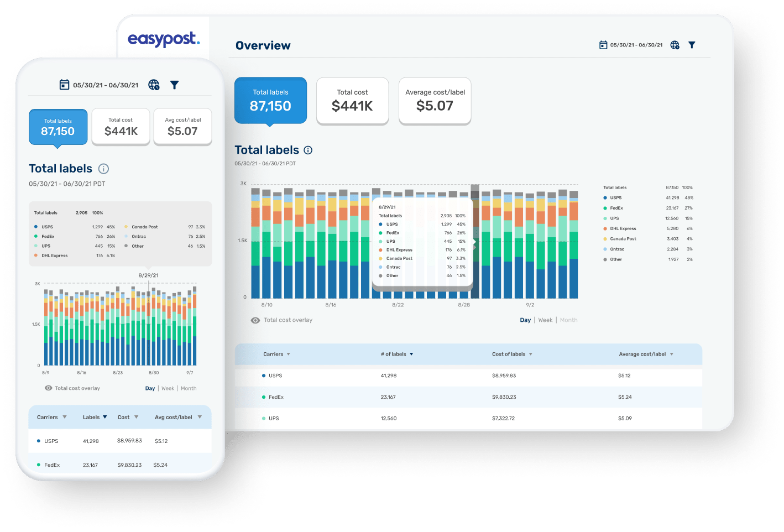Click Overview page heading

pyautogui.click(x=263, y=45)
